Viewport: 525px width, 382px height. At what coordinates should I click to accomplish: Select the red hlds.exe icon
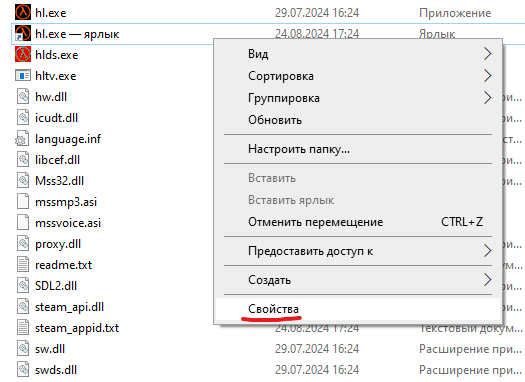[x=23, y=55]
